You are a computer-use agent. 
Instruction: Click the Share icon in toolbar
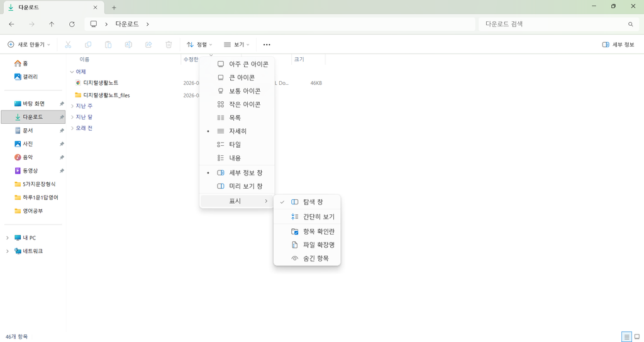pyautogui.click(x=148, y=45)
